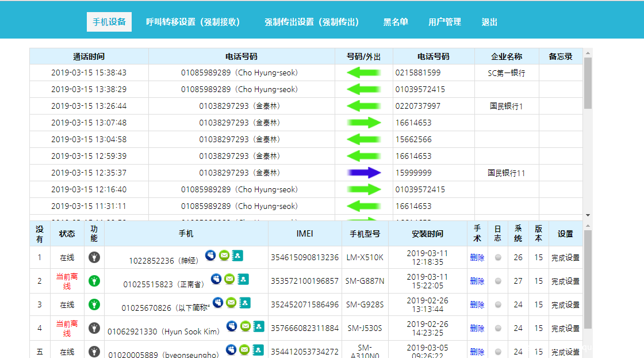
Task: Click the green lightbulb icon for 01025515823
Action: click(x=94, y=281)
